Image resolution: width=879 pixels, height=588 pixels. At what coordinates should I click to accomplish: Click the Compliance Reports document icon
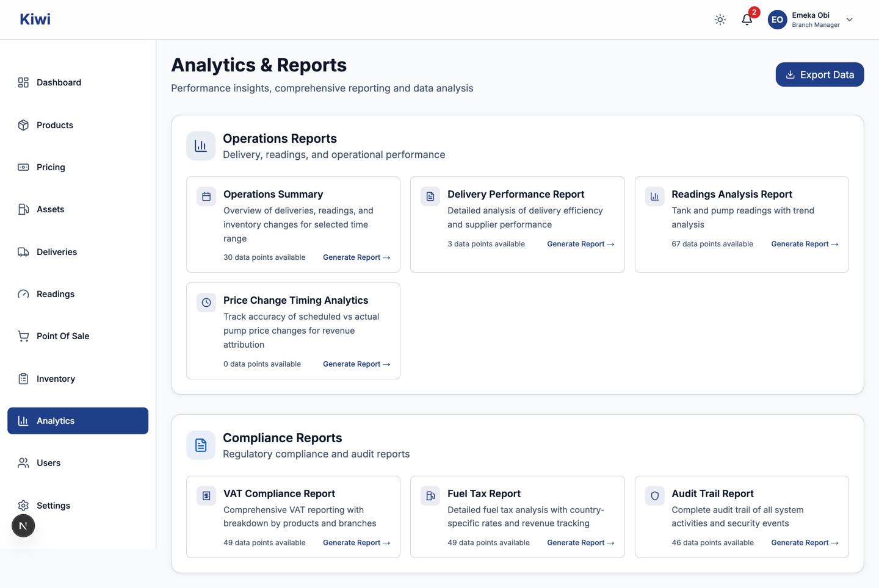coord(201,445)
